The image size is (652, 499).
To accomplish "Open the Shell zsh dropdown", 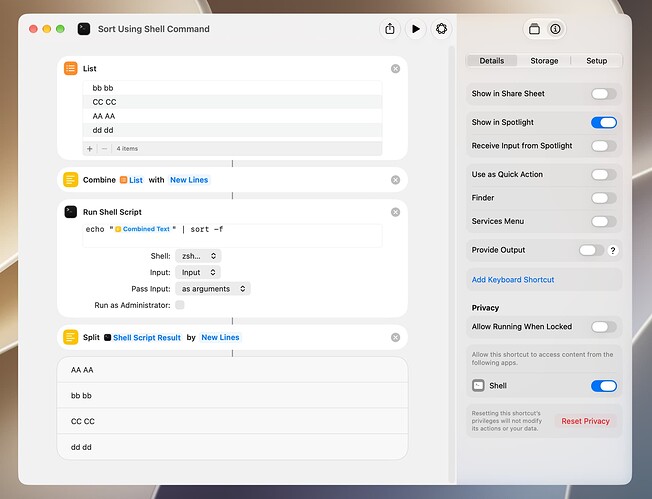I will point(198,256).
